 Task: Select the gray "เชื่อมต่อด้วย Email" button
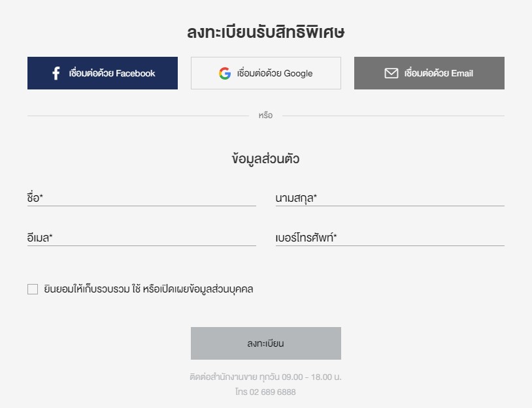(429, 73)
